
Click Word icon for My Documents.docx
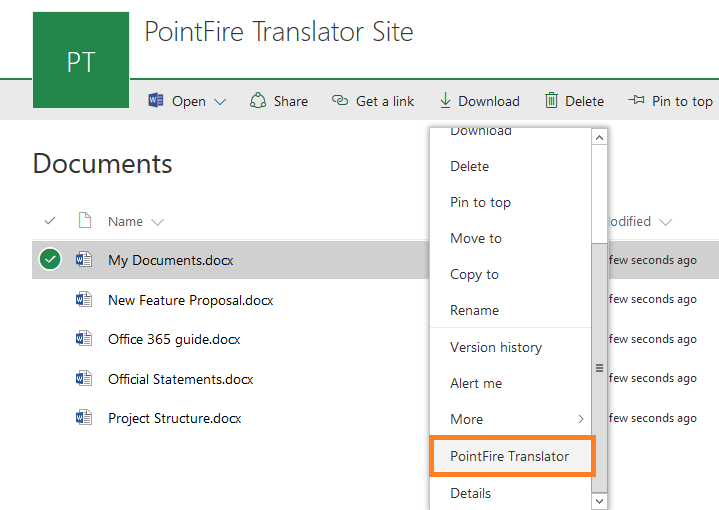(x=84, y=260)
